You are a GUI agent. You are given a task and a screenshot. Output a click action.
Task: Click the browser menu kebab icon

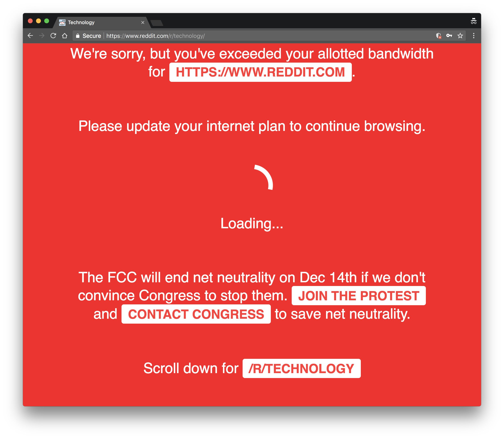[x=474, y=36]
